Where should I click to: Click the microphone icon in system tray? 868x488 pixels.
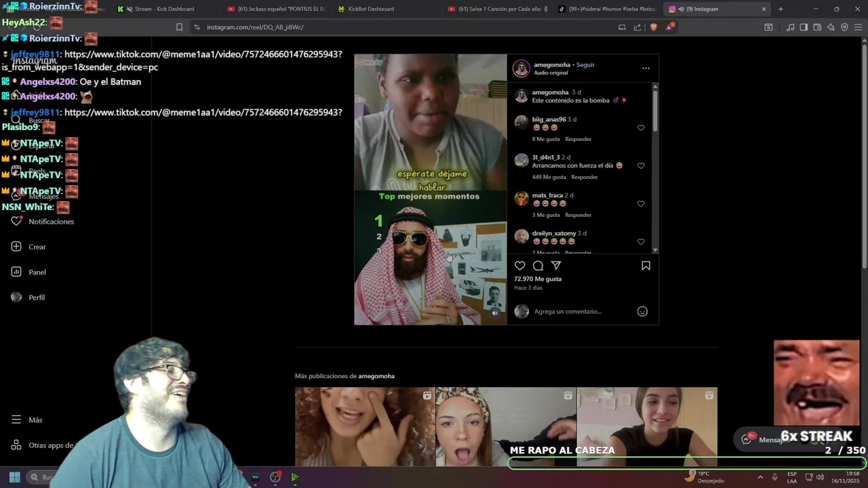pos(774,477)
